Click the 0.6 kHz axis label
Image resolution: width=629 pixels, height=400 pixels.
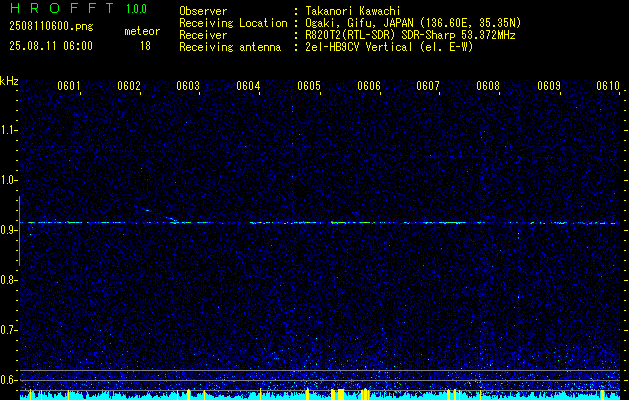tap(8, 380)
